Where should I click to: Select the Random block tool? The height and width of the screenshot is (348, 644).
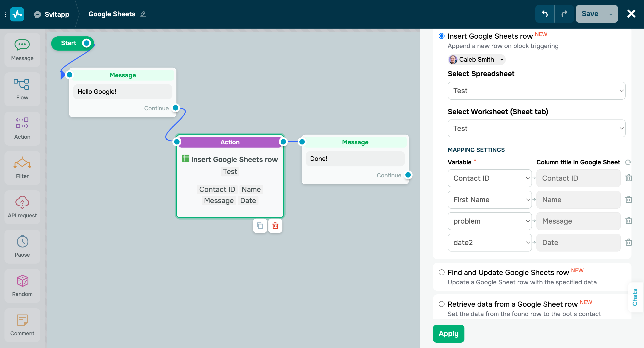[22, 286]
